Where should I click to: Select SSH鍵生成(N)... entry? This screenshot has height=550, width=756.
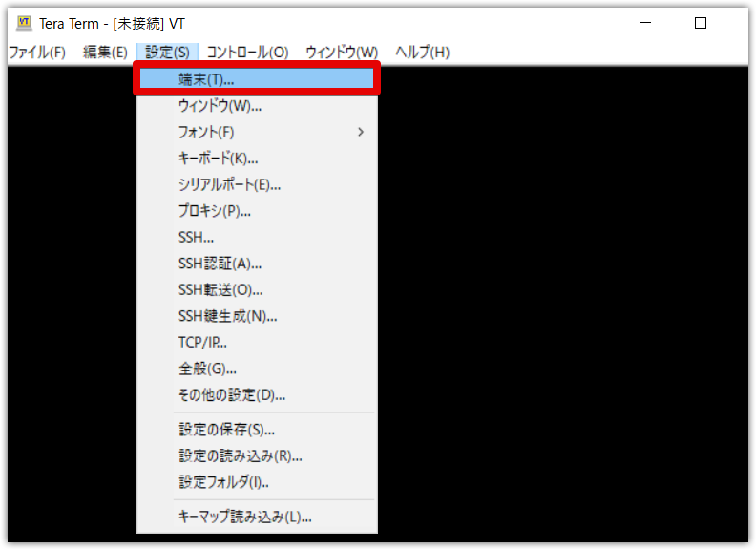pos(257,316)
